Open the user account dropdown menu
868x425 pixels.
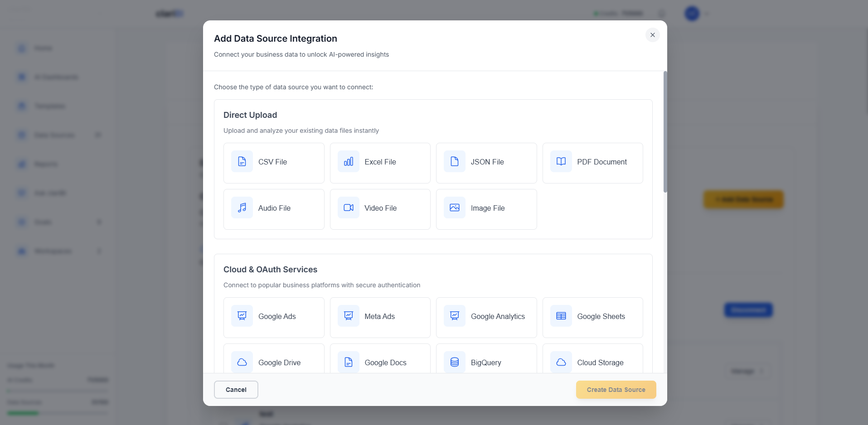tap(696, 14)
